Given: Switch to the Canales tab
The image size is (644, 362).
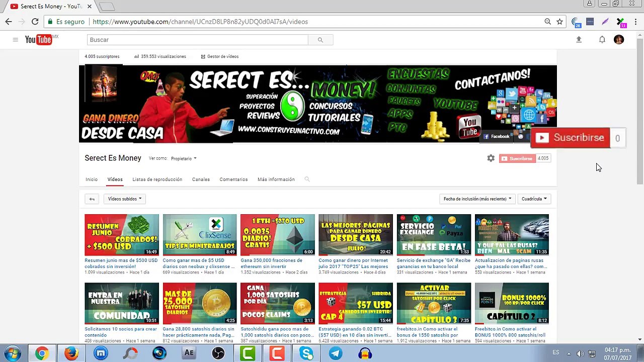Looking at the screenshot, I should (201, 179).
